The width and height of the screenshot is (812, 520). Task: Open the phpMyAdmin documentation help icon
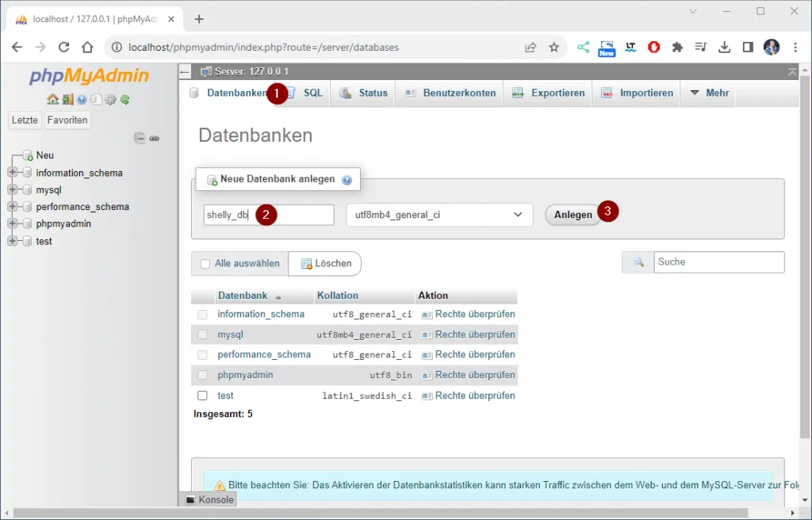click(82, 100)
